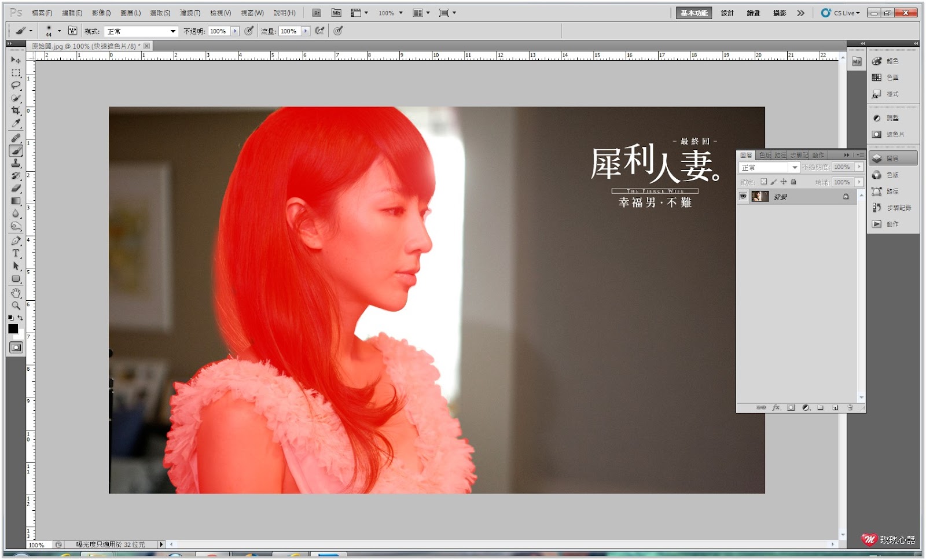Open 不透明 slider popup arrow
The image size is (926, 560).
coord(235,31)
